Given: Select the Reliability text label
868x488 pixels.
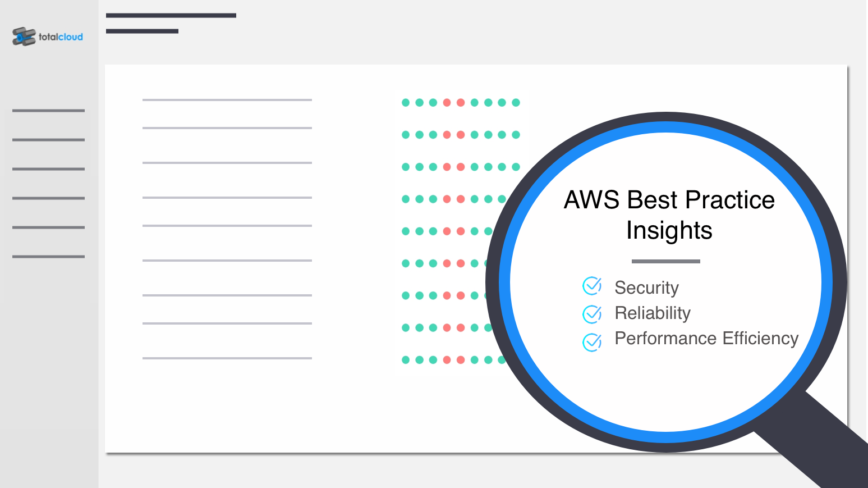Looking at the screenshot, I should [653, 313].
